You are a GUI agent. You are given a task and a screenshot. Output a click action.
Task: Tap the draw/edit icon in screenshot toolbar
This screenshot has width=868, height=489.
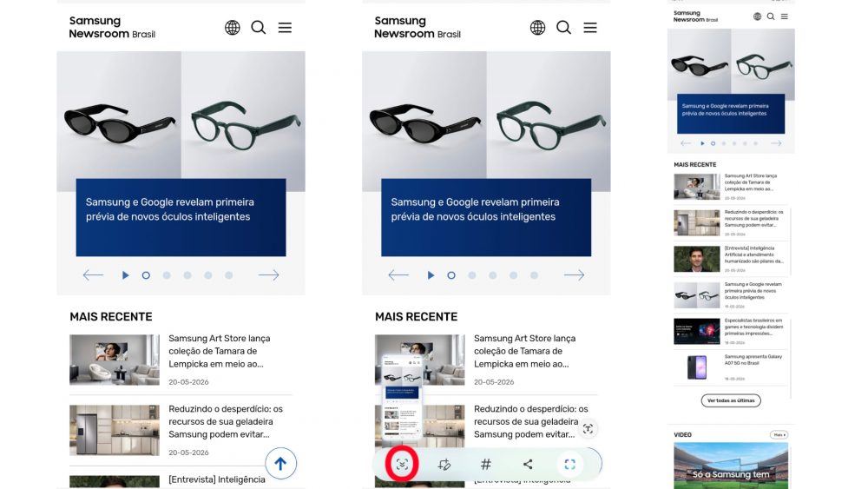coord(444,464)
